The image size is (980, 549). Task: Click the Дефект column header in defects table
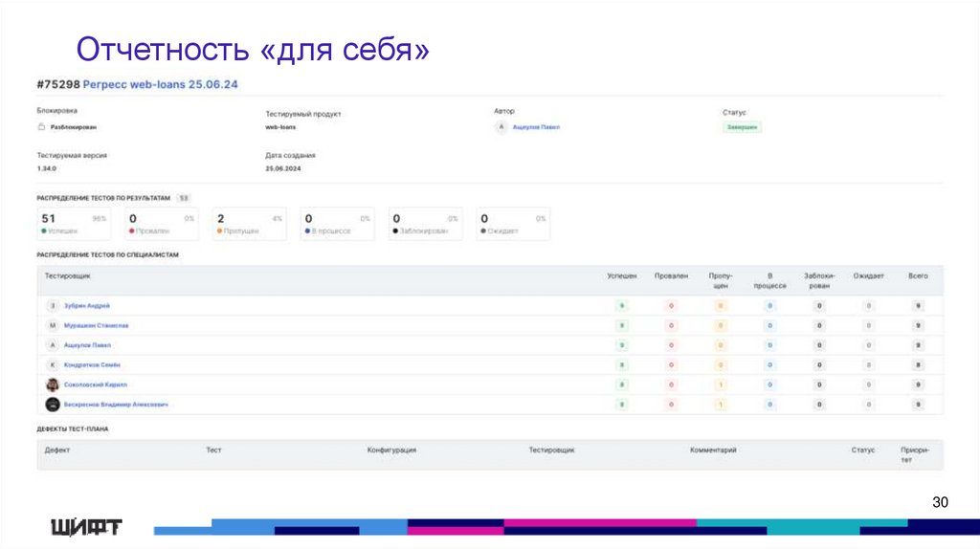click(57, 450)
